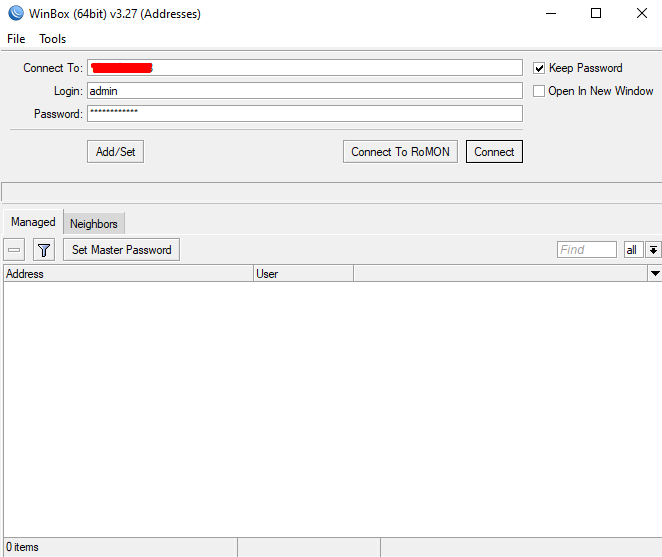Viewport: 662px width, 557px height.
Task: Sort by the Address column header
Action: [128, 273]
